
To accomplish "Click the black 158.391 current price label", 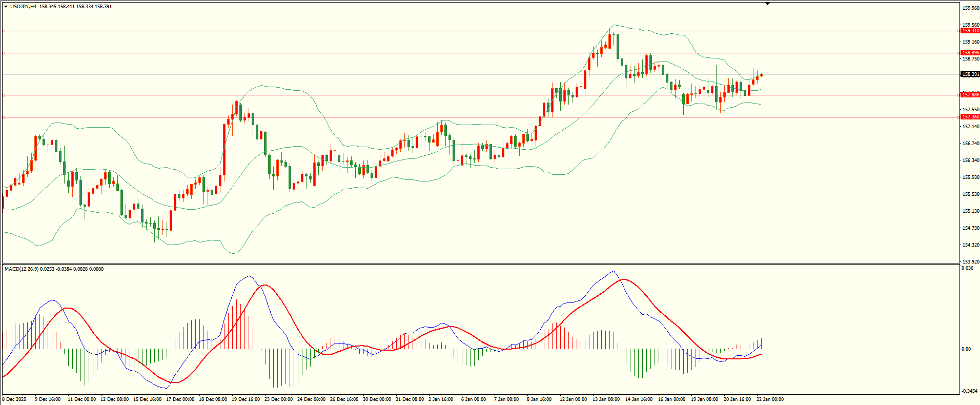I will pos(970,74).
